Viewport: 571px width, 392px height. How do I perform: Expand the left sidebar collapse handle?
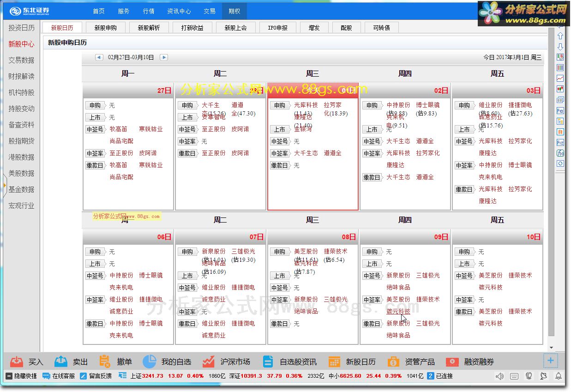click(x=5, y=185)
